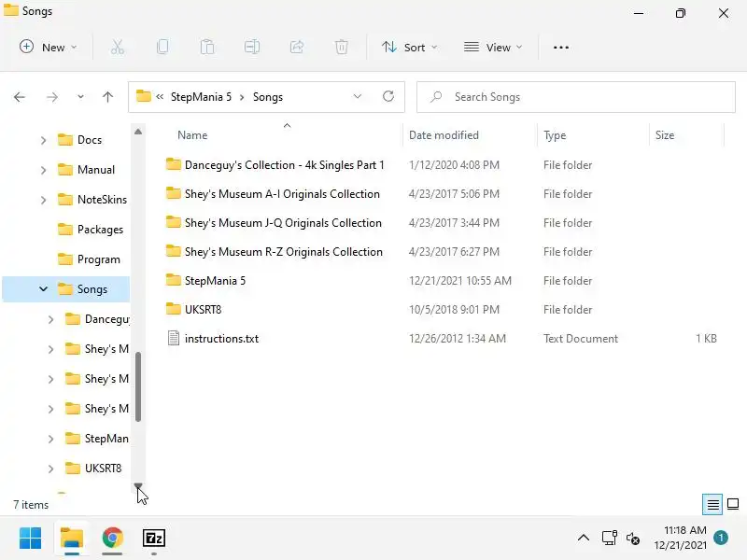Open Google Chrome from the taskbar

(112, 539)
